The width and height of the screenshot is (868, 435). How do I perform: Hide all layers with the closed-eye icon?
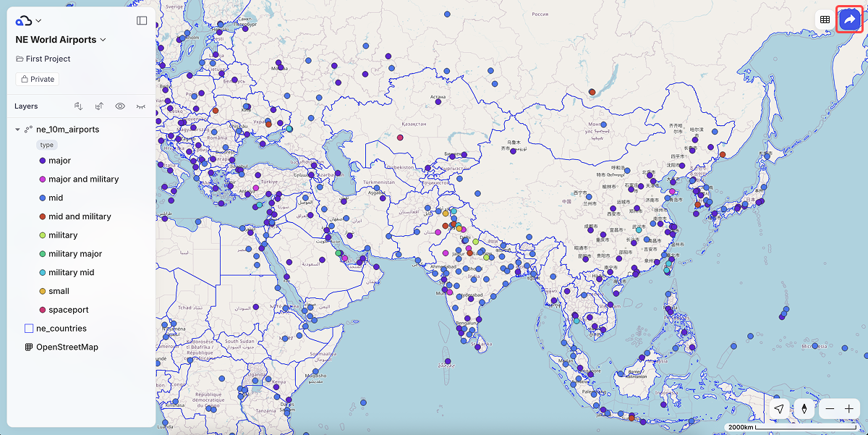click(x=140, y=106)
